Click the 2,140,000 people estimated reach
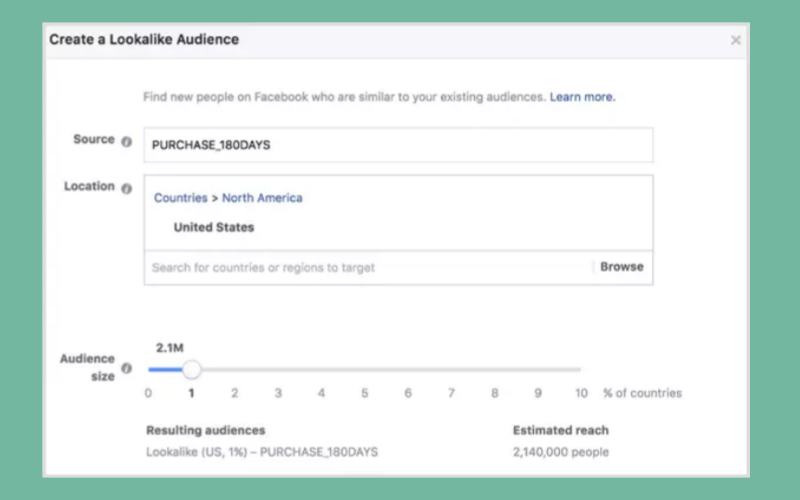The height and width of the screenshot is (500, 800). [561, 452]
